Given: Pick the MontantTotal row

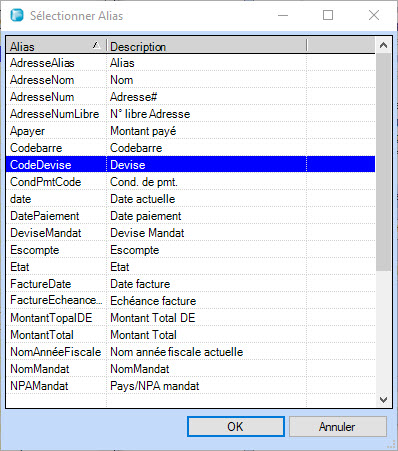Looking at the screenshot, I should 190,335.
